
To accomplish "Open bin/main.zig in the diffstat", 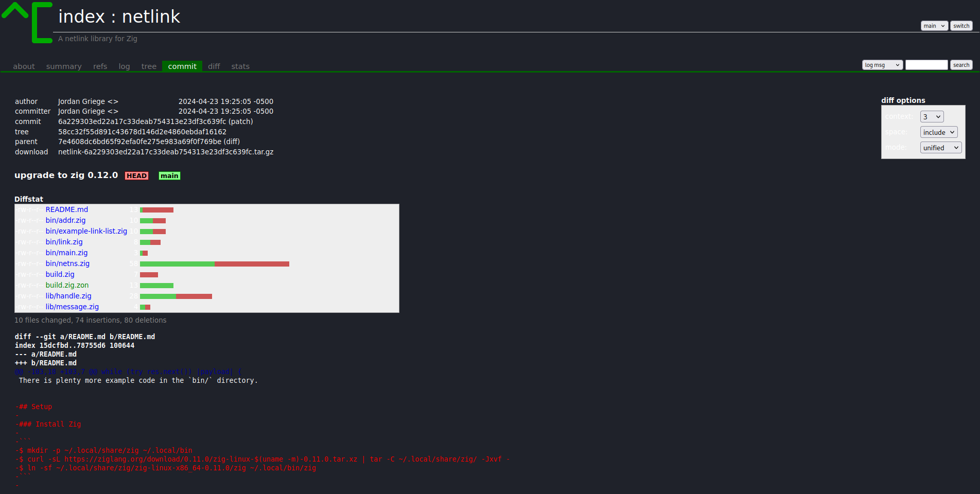I will [x=66, y=253].
